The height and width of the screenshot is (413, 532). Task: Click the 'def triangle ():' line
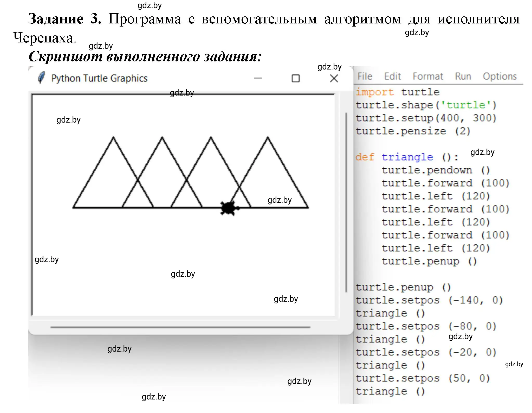407,157
